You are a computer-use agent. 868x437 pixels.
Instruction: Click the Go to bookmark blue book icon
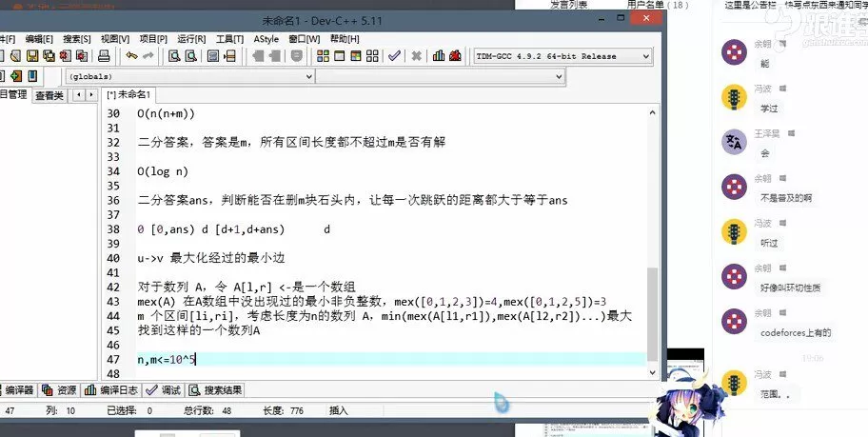32,76
